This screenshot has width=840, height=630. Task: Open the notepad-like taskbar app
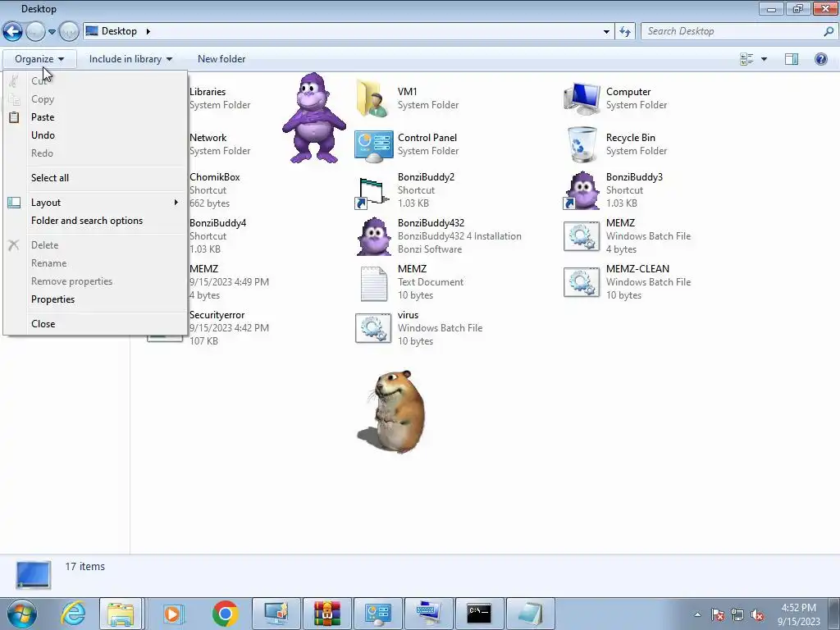[531, 614]
